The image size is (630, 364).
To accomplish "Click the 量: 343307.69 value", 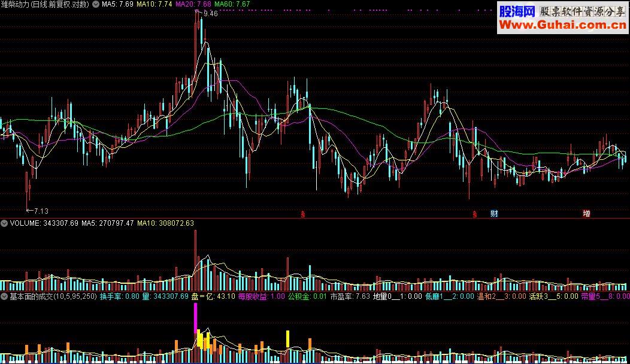I will 165,296.
